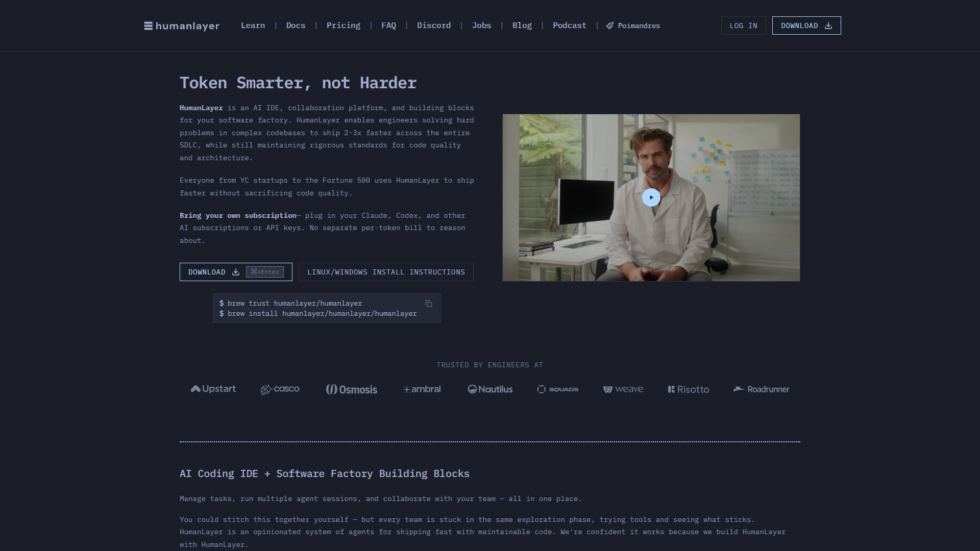Click the 'AI Coding IDE + Software Factory Building Blocks' heading
Viewport: 980px width, 551px height.
pos(325,473)
